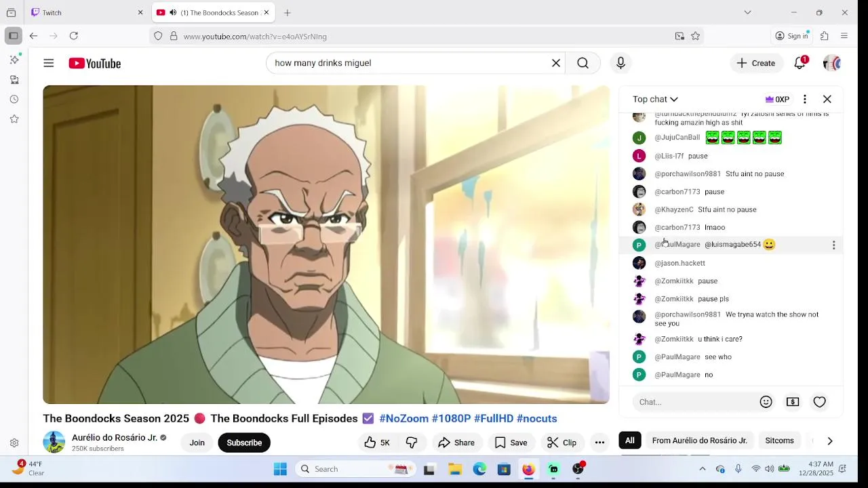Like the Boondocks video

(x=377, y=443)
